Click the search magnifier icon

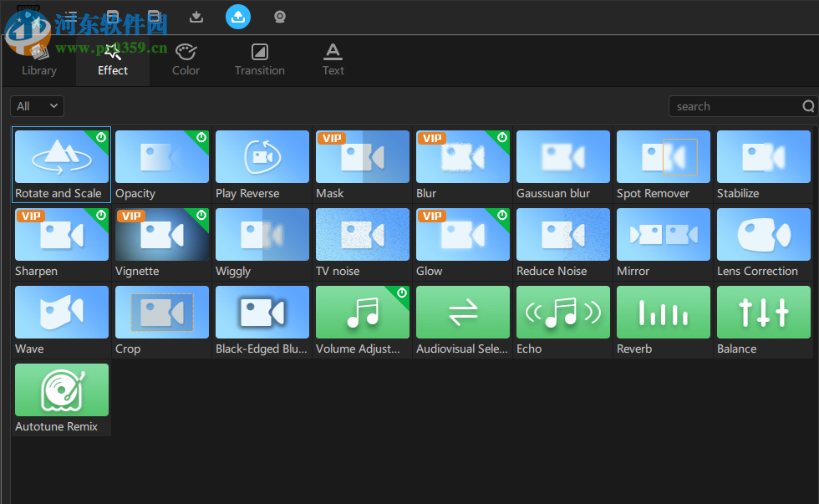(806, 106)
